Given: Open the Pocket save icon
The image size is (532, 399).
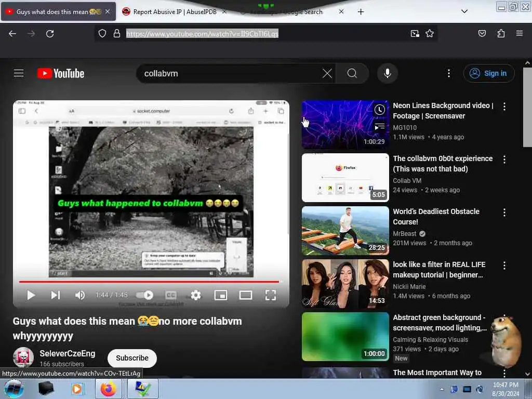Looking at the screenshot, I should pyautogui.click(x=482, y=33).
